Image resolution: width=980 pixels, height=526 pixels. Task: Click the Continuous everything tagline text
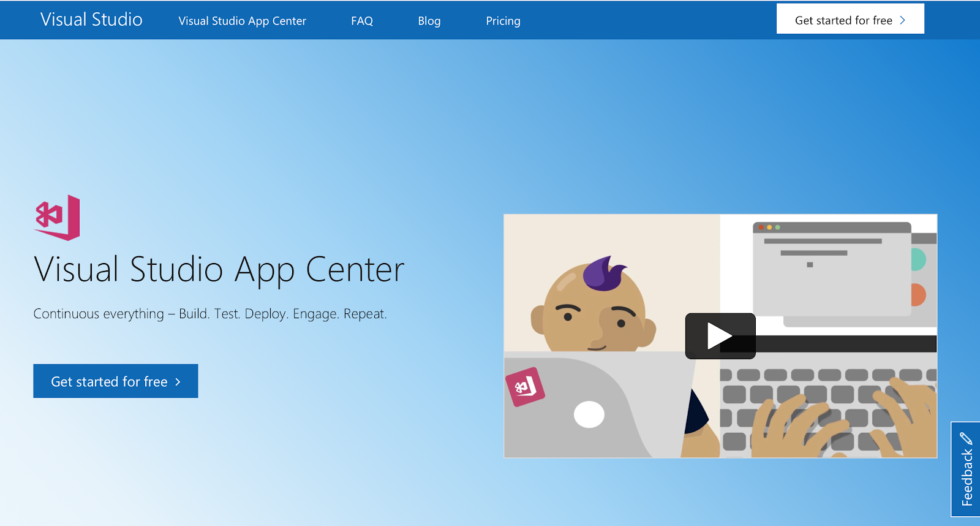(x=210, y=314)
